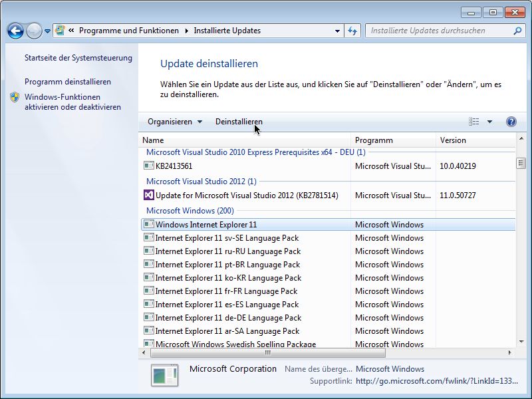Click icon of ko-KR Language Pack row

point(148,277)
